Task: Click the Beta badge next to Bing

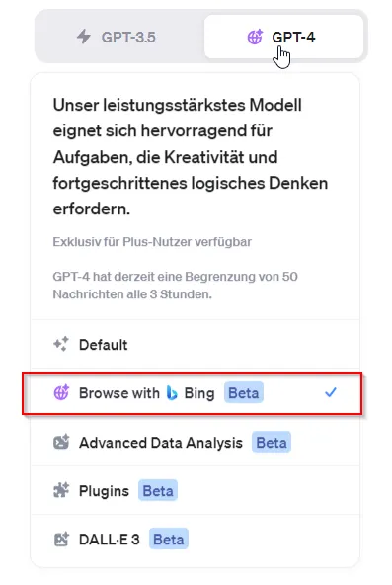Action: pyautogui.click(x=244, y=392)
